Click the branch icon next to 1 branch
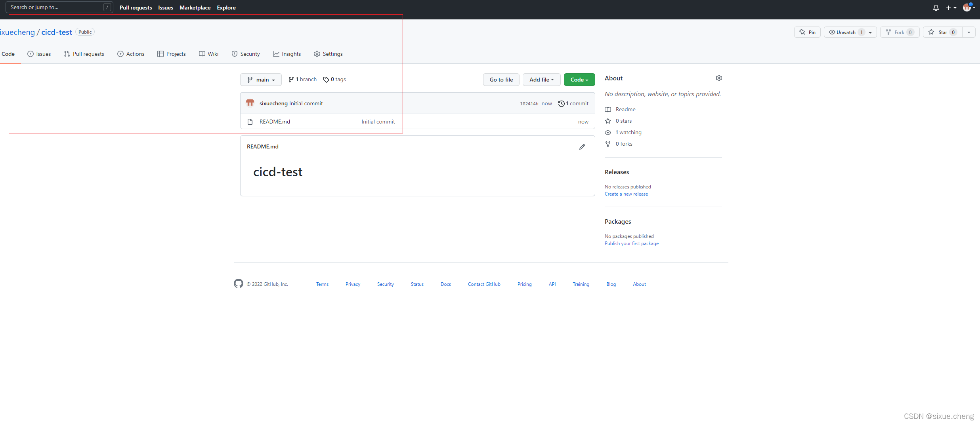Viewport: 980px width, 424px height. point(291,80)
